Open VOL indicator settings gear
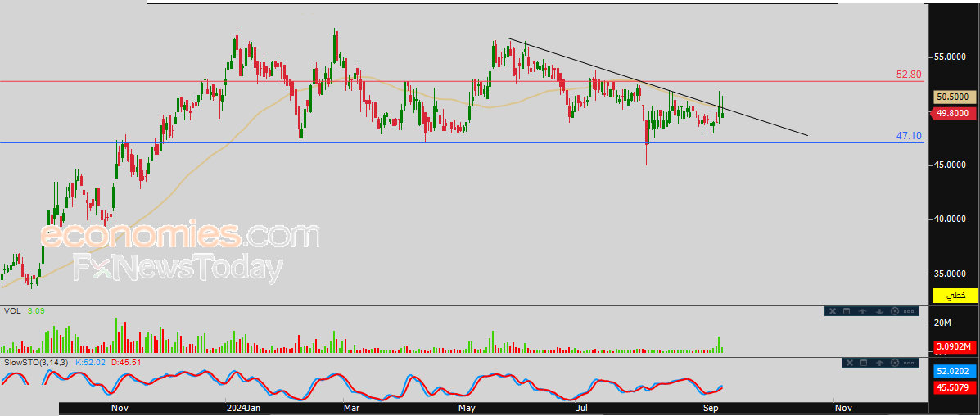Image resolution: width=980 pixels, height=416 pixels. [x=894, y=311]
